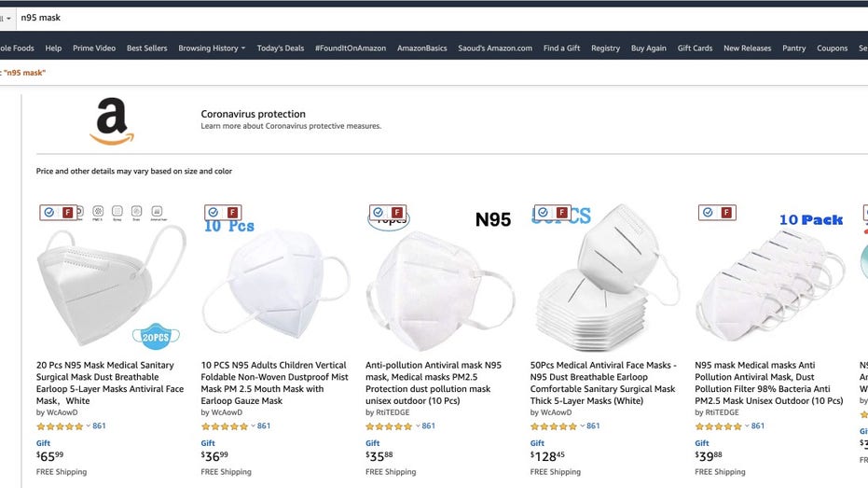This screenshot has width=868, height=488.
Task: Open Today's Deals in navigation bar
Action: 280,49
